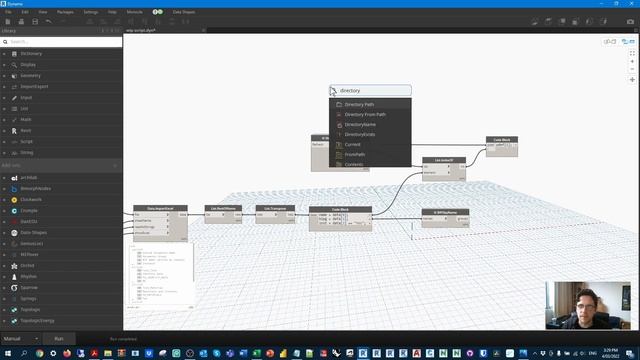Expand the List library category
The image size is (640, 360).
pyautogui.click(x=4, y=109)
